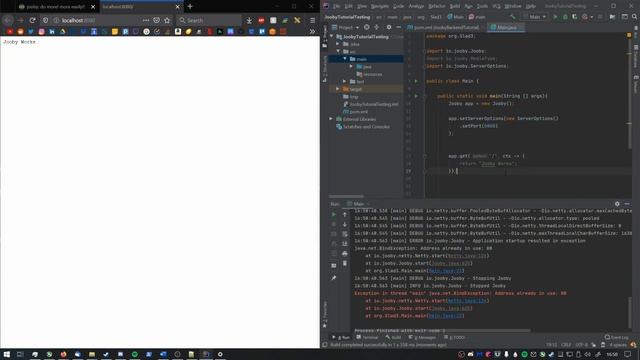The height and width of the screenshot is (360, 640).
Task: Collapse the src folder
Action: tap(338, 51)
